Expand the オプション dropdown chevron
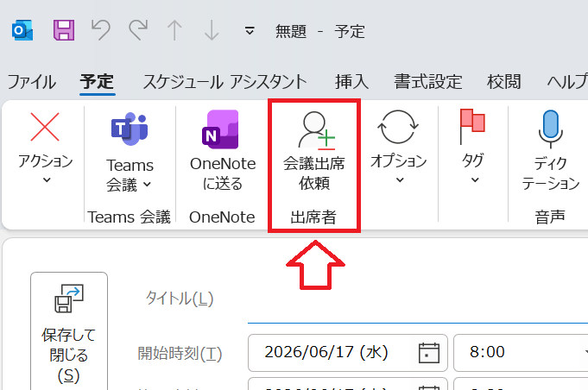 [400, 180]
